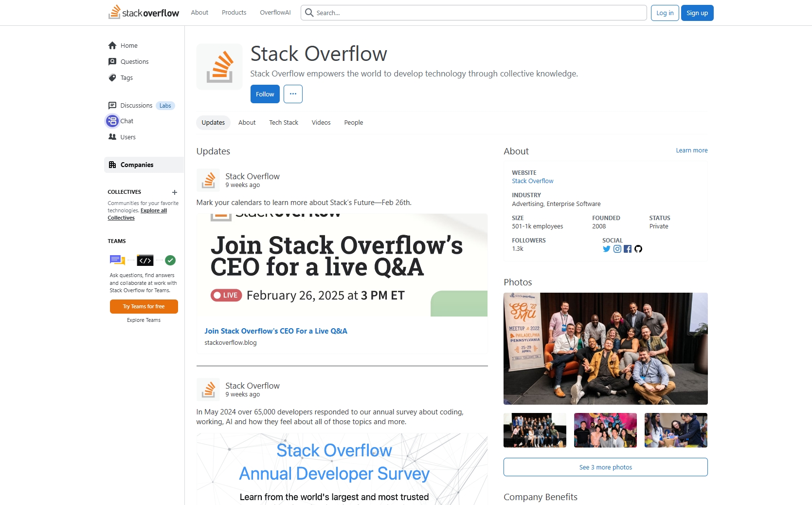Click the stackoverflow.blog source text
Screen dimensions: 812x505
[x=231, y=343]
